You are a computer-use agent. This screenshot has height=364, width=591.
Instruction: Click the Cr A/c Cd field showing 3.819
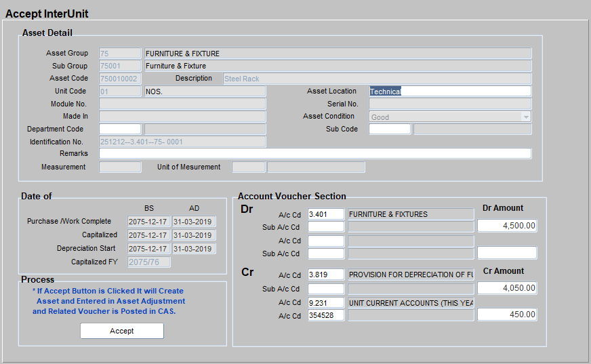[326, 275]
